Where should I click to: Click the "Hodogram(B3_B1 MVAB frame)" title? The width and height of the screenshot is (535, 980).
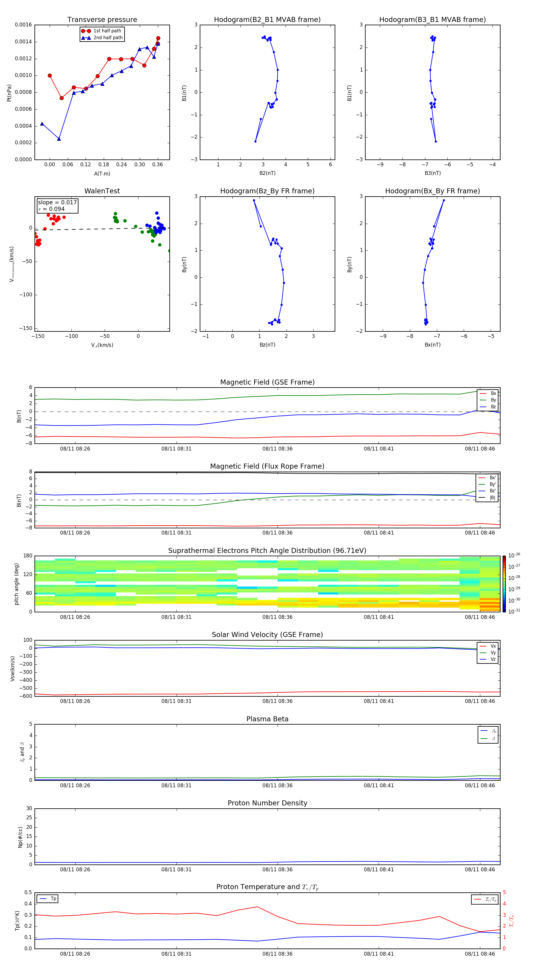pos(432,20)
